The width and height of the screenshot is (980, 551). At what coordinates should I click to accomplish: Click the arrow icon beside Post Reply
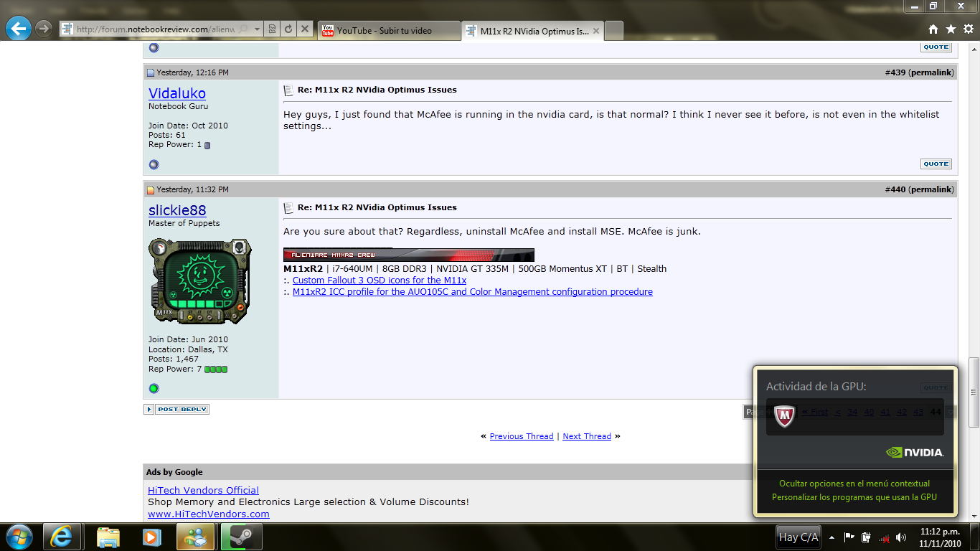pos(149,409)
